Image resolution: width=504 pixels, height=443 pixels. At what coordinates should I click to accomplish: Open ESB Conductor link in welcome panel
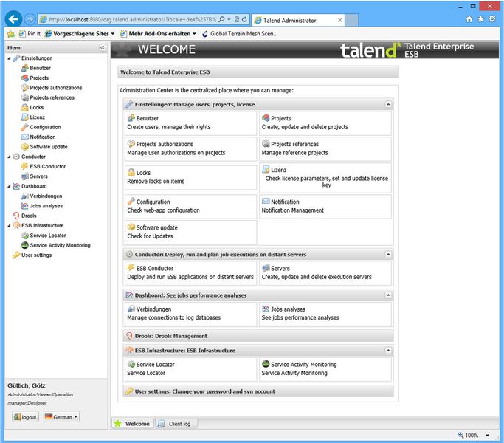pos(155,268)
